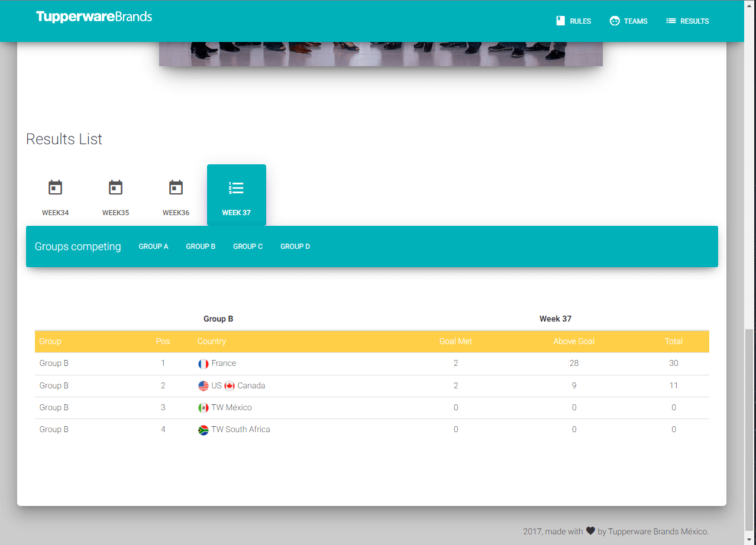Open the RESULTS menu item

(687, 21)
